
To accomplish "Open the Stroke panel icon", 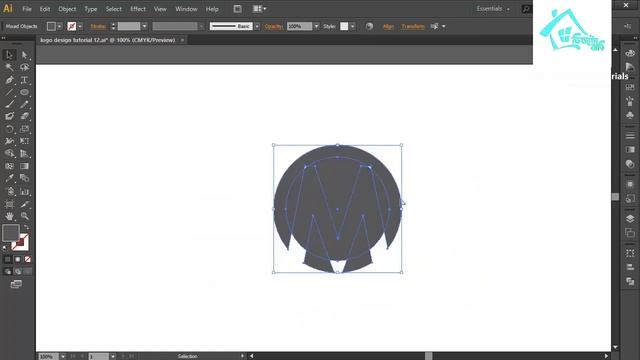I will [x=630, y=136].
